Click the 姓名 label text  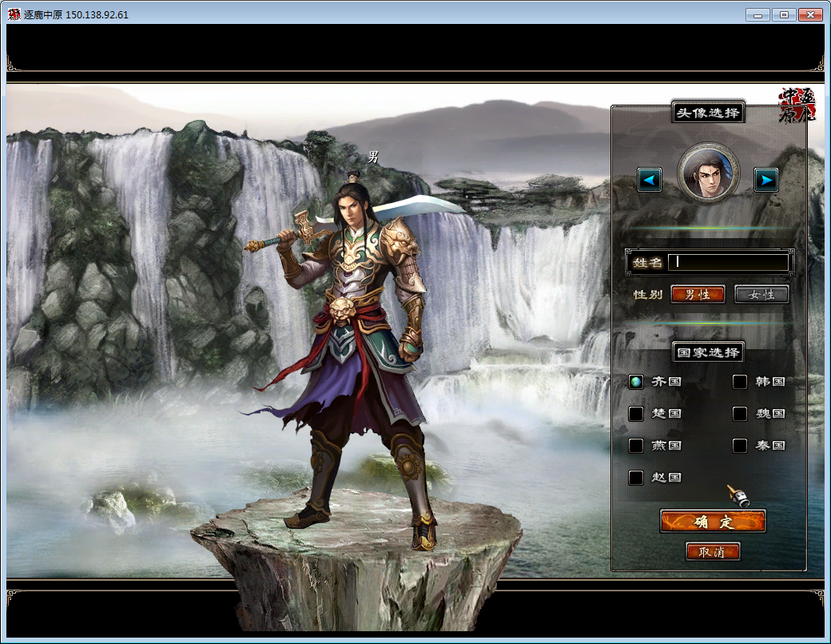[648, 263]
